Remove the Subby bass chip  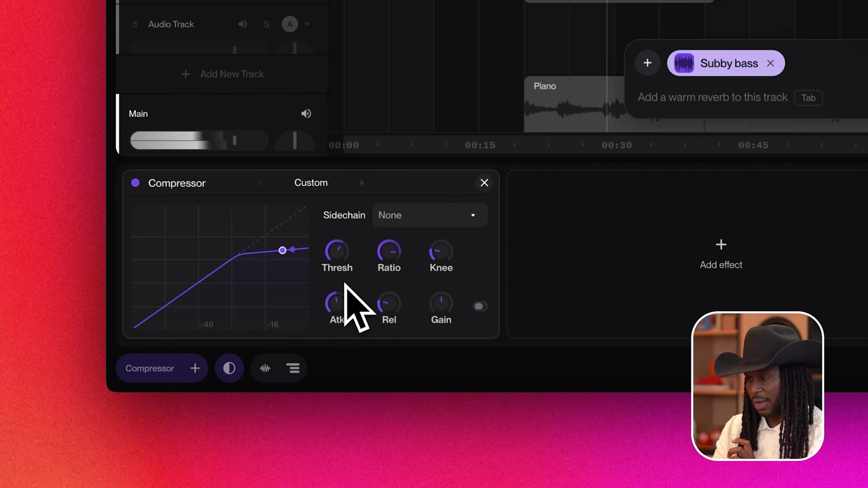pos(770,63)
